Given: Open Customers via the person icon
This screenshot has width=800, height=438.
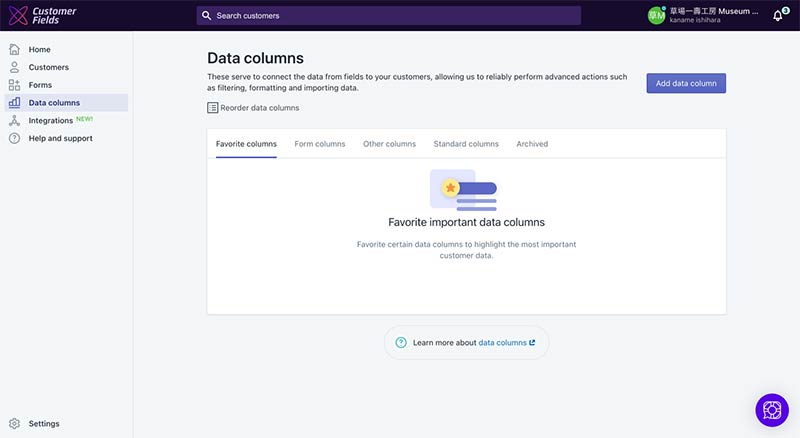Looking at the screenshot, I should [14, 67].
